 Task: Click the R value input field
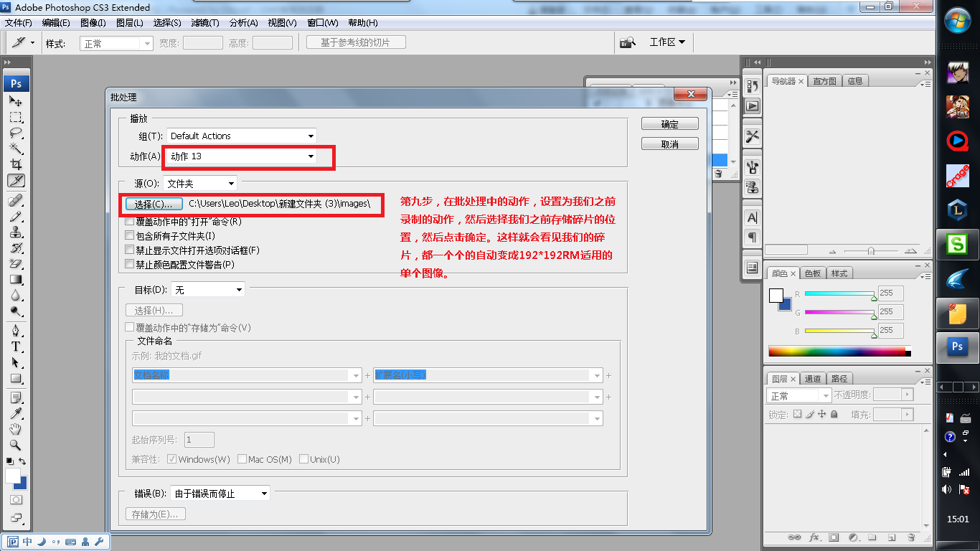pyautogui.click(x=891, y=293)
